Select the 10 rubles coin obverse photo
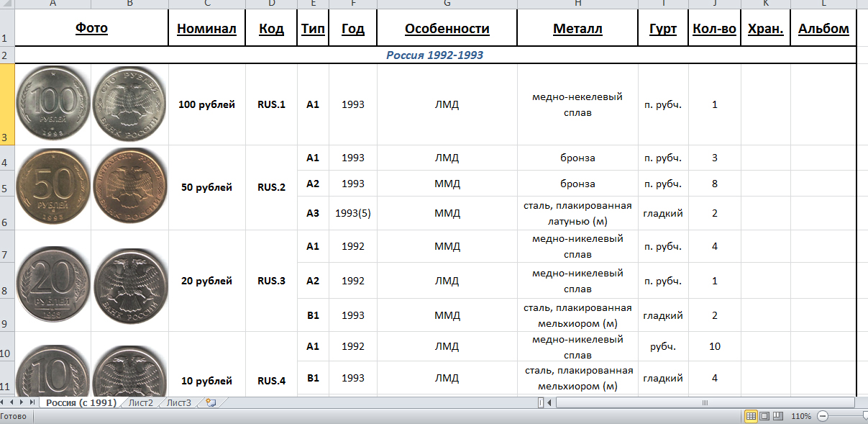 (52, 371)
